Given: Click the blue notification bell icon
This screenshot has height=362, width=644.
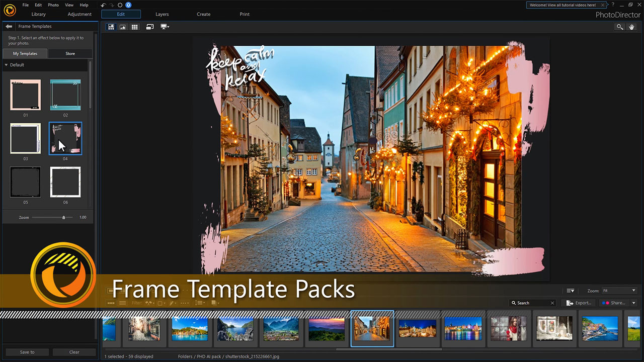Looking at the screenshot, I should 128,5.
